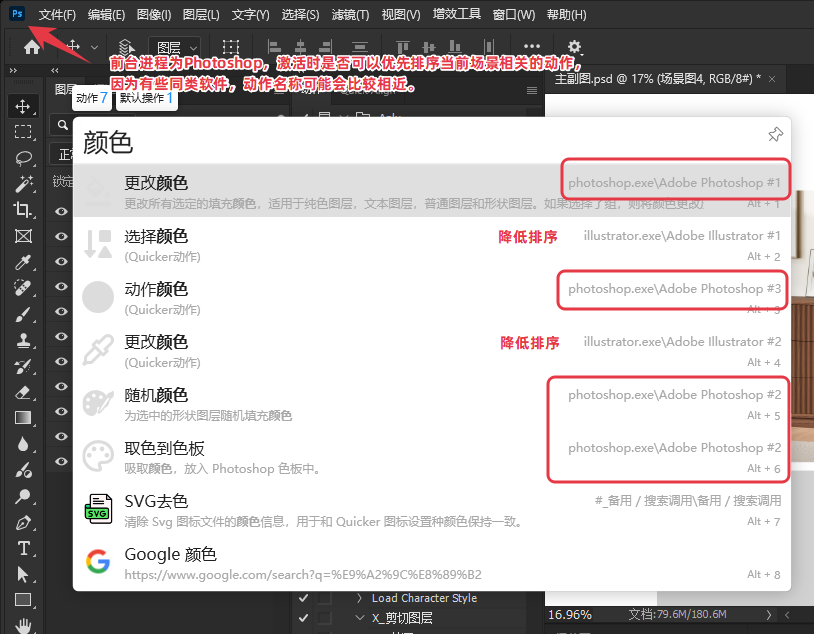
Task: Expand the toolbox with double-arrow
Action: point(13,70)
